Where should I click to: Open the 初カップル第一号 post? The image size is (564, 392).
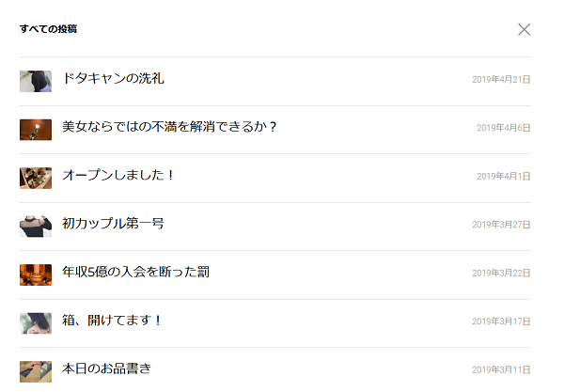113,224
